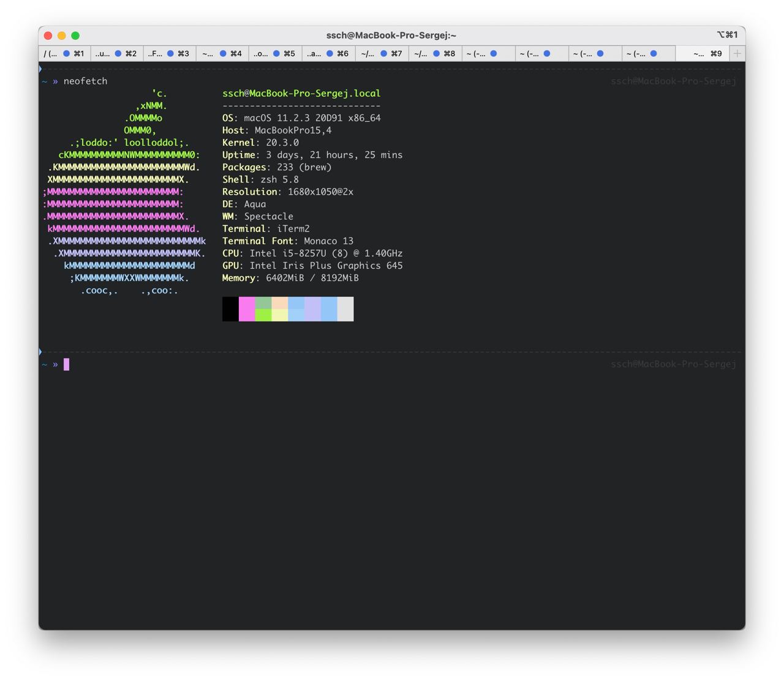784x681 pixels.
Task: Click the DE line Aqua
Action: 244,204
